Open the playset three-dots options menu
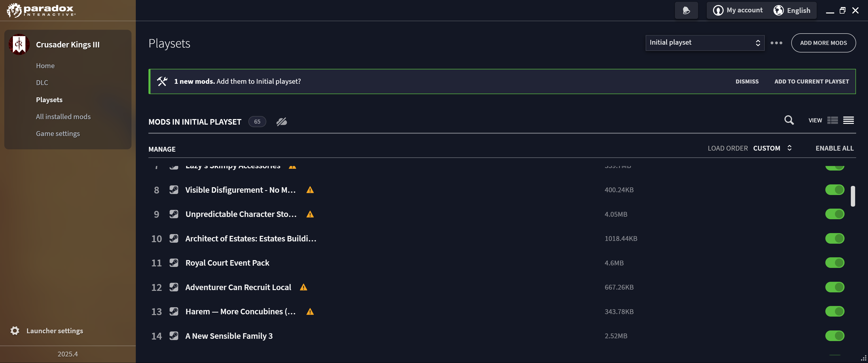The height and width of the screenshot is (363, 868). pos(776,43)
